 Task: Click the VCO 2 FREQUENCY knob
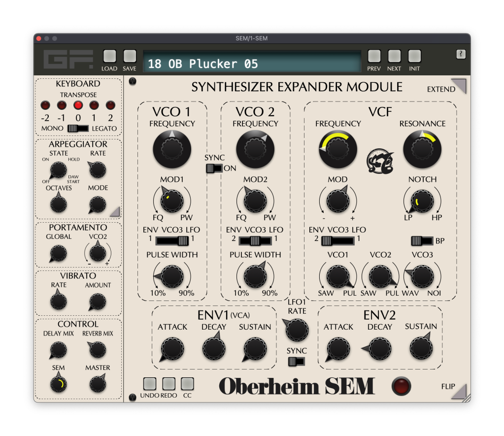[x=255, y=149]
